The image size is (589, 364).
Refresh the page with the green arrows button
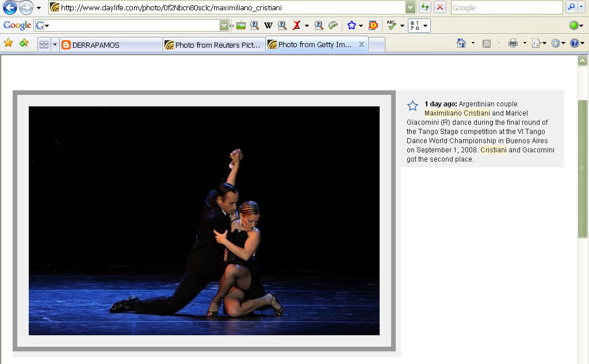(425, 7)
